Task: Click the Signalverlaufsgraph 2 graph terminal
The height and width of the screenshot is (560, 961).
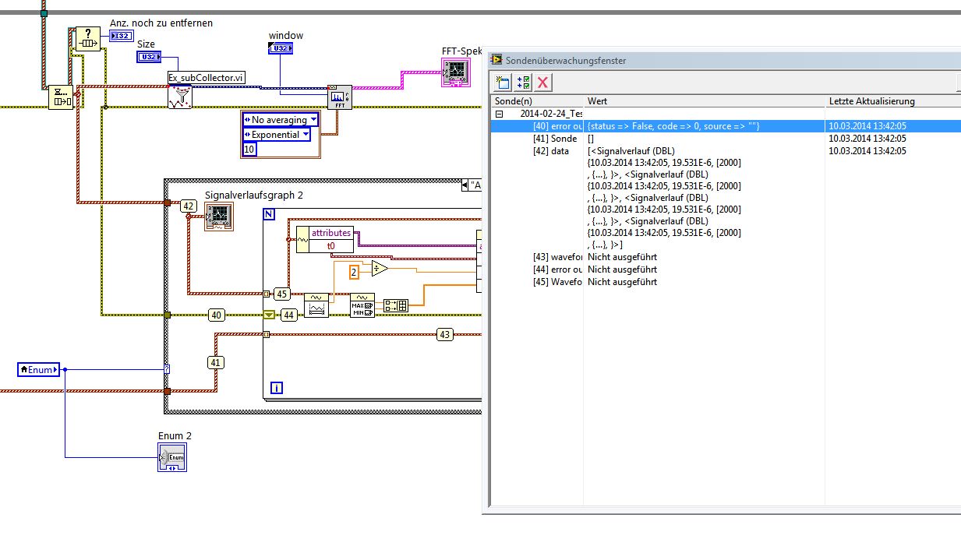Action: (218, 216)
